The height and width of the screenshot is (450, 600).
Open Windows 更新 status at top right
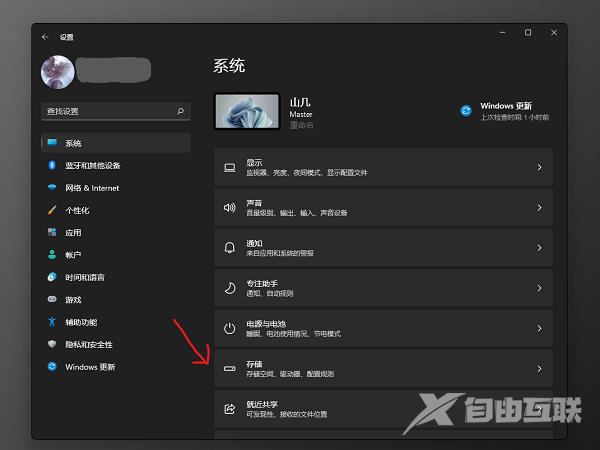click(504, 111)
